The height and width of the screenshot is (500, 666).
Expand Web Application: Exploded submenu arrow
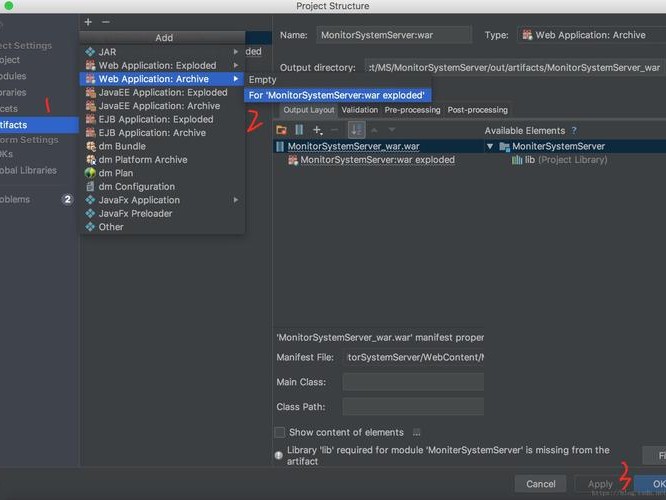236,65
